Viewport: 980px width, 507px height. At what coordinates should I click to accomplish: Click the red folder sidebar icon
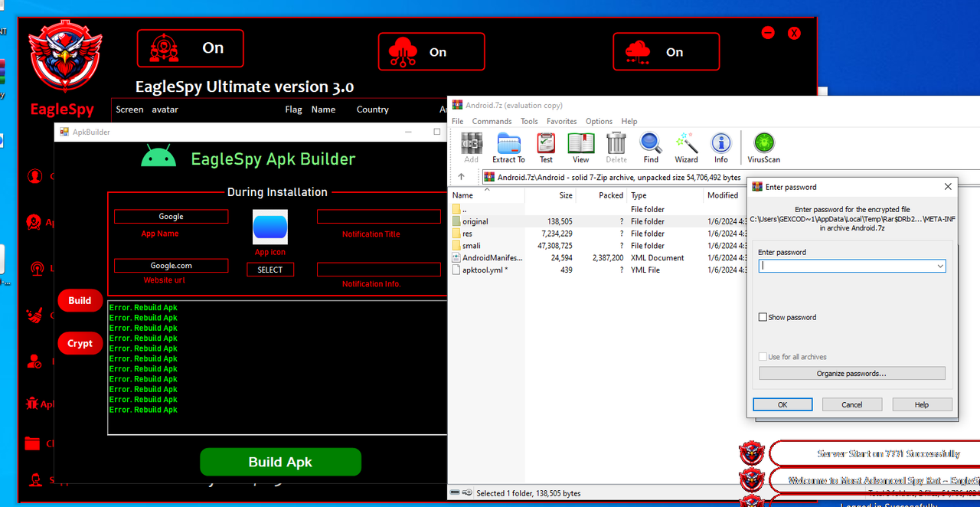point(32,443)
